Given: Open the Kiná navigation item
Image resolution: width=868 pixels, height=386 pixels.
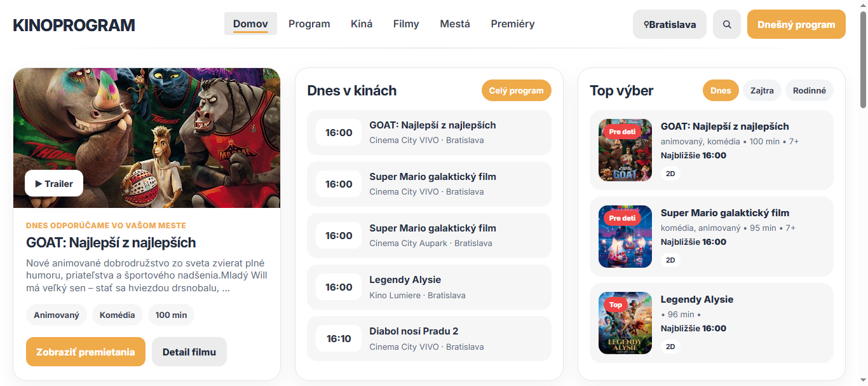Looking at the screenshot, I should (362, 24).
